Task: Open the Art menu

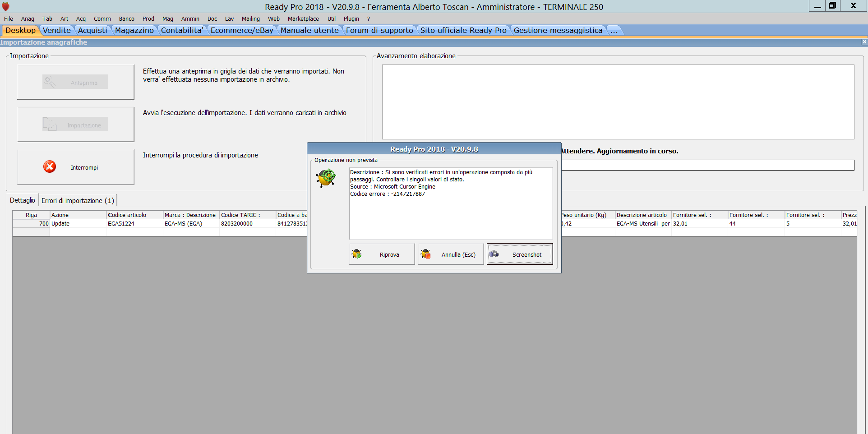Action: click(x=65, y=19)
